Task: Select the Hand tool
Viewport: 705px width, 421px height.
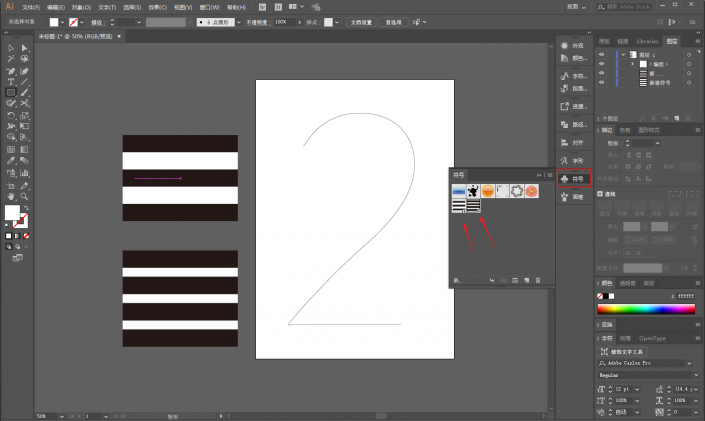Action: pyautogui.click(x=11, y=197)
